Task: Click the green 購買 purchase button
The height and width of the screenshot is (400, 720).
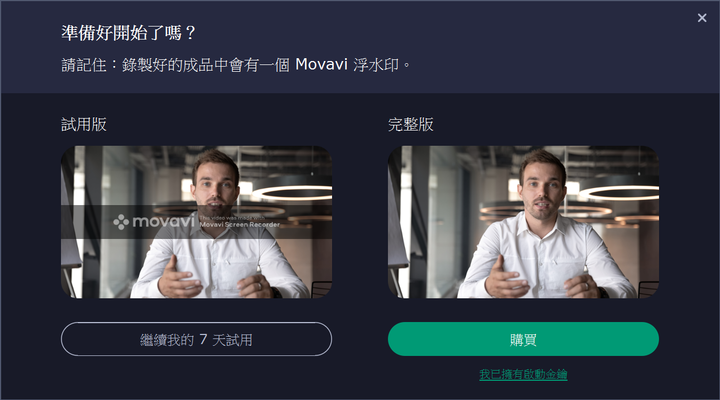Action: coord(523,339)
